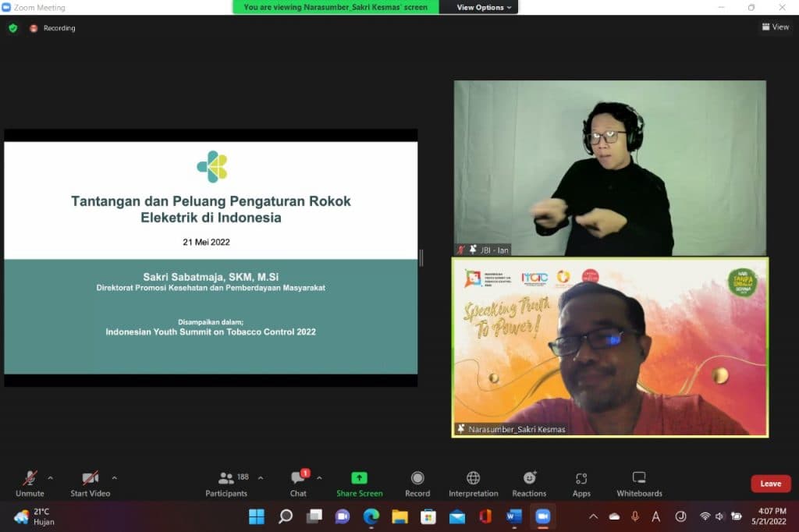Click the shared slide presentation area
This screenshot has width=799, height=532.
[x=211, y=258]
